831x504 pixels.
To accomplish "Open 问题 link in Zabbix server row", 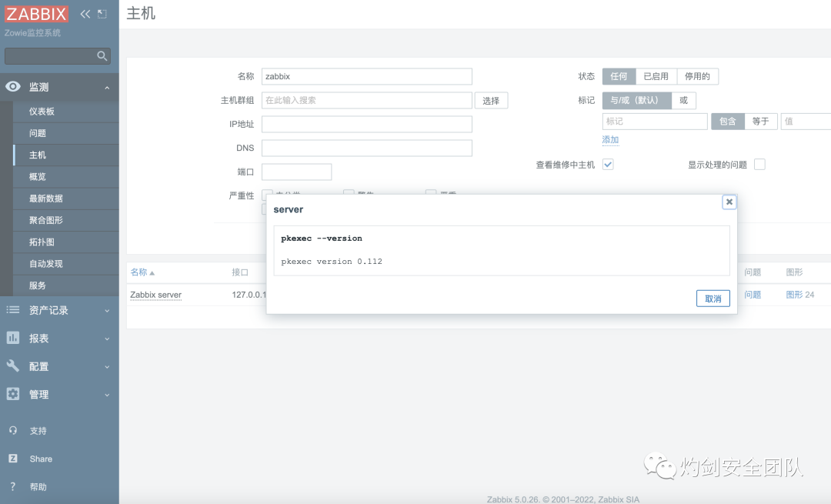I will pos(753,295).
